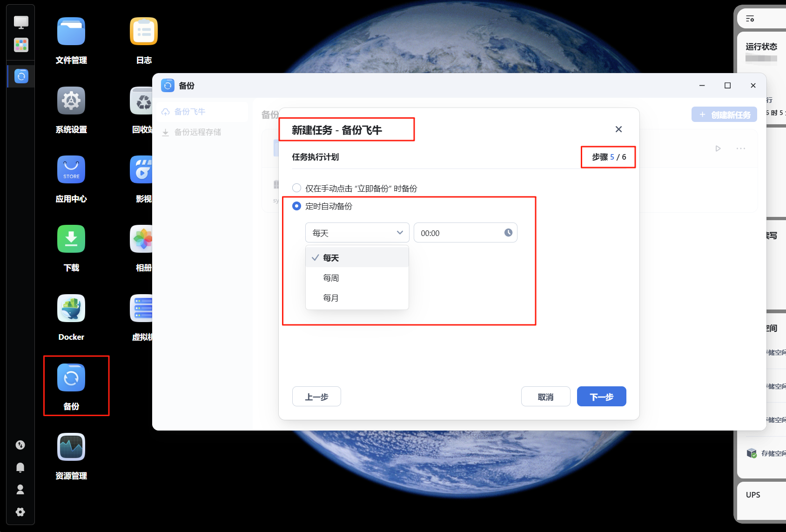Click the 上一步 previous step button
Viewport: 786px width, 532px height.
pyautogui.click(x=316, y=397)
